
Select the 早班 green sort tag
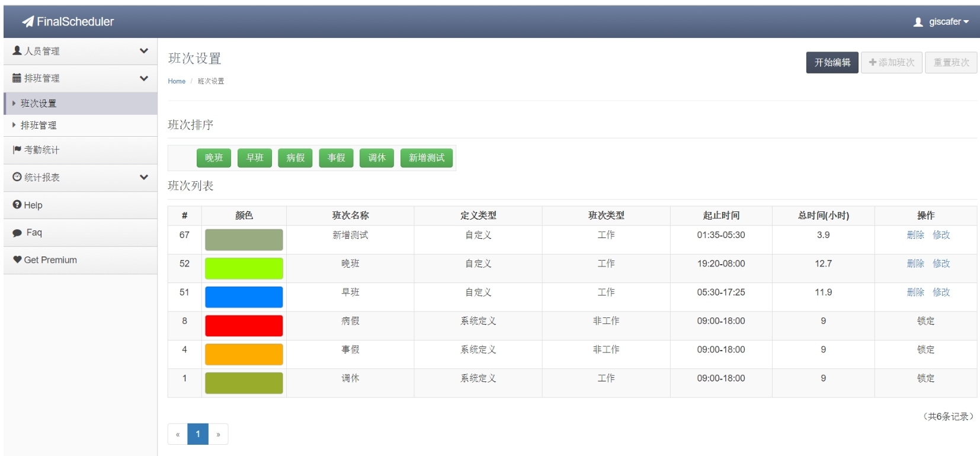[255, 158]
